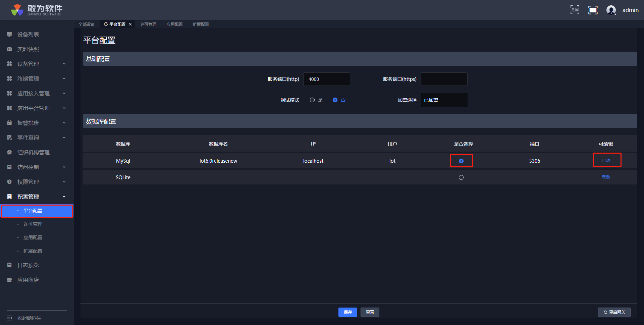Viewport: 644px width, 325px height.
Task: Click the 报警排班 calendar icon
Action: (9, 123)
